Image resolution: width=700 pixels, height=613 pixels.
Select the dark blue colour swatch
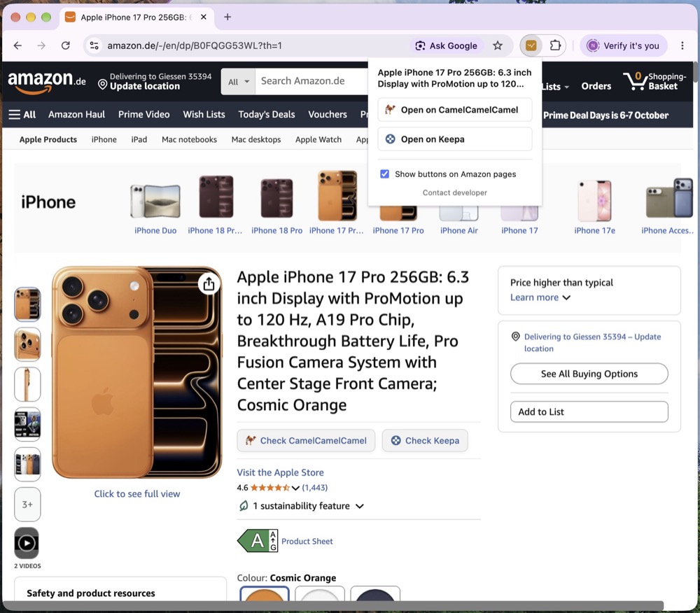pos(375,593)
